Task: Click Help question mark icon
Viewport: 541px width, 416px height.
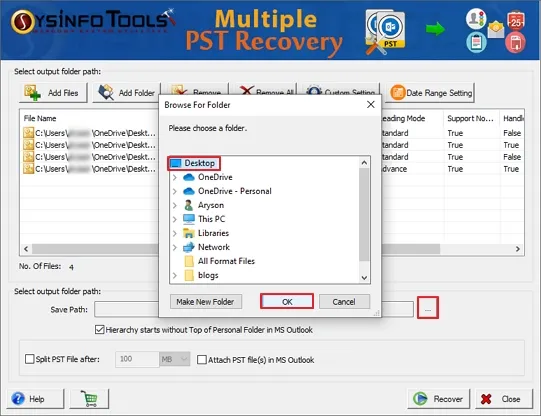Action: click(18, 399)
